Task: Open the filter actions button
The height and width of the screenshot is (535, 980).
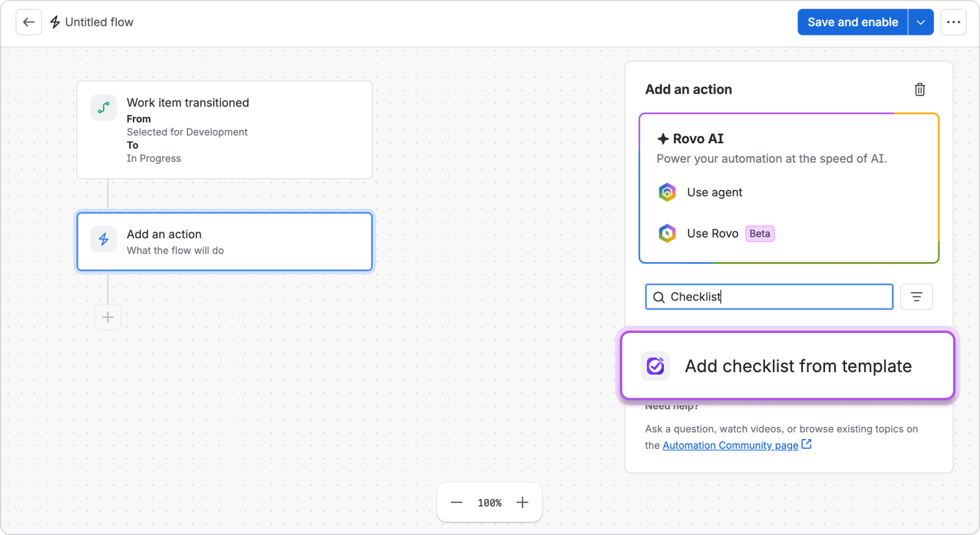Action: [x=916, y=297]
